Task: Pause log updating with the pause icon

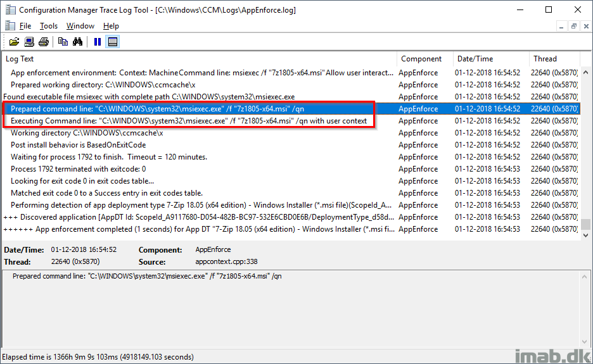Action: (98, 42)
